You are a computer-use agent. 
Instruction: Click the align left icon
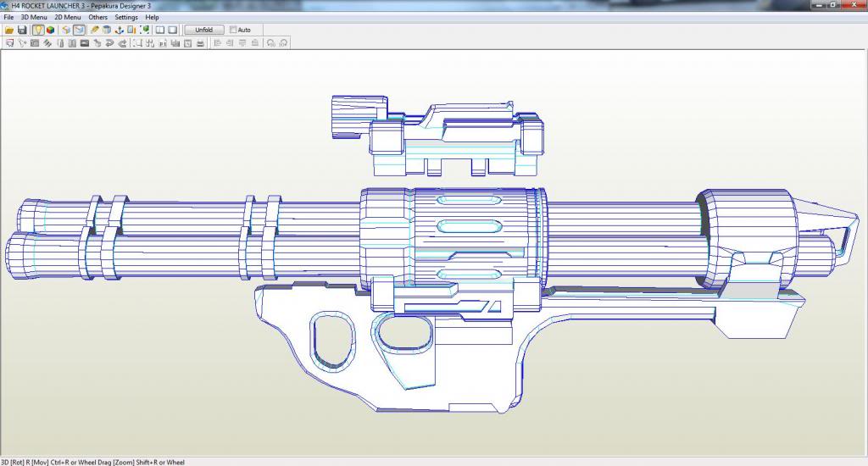pyautogui.click(x=217, y=43)
